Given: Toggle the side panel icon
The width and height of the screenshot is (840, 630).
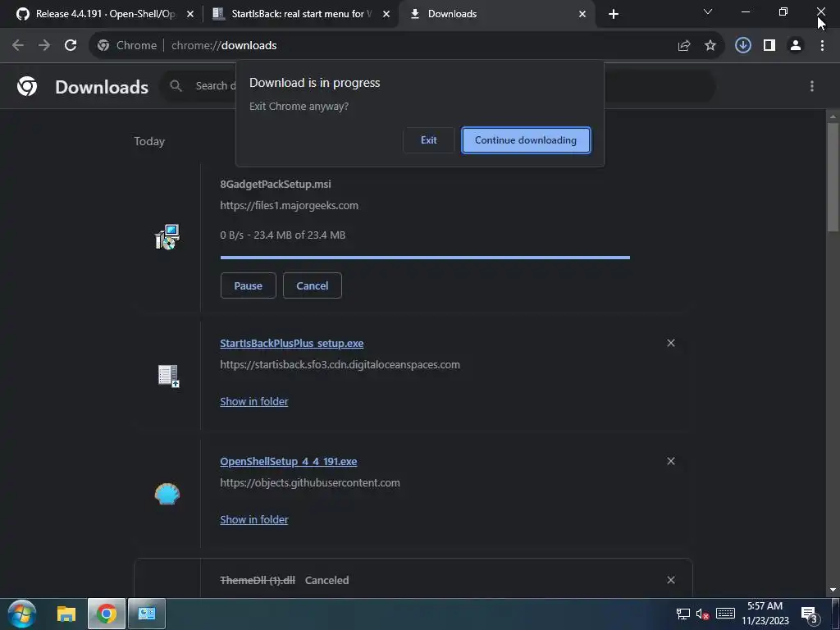Looking at the screenshot, I should click(769, 46).
